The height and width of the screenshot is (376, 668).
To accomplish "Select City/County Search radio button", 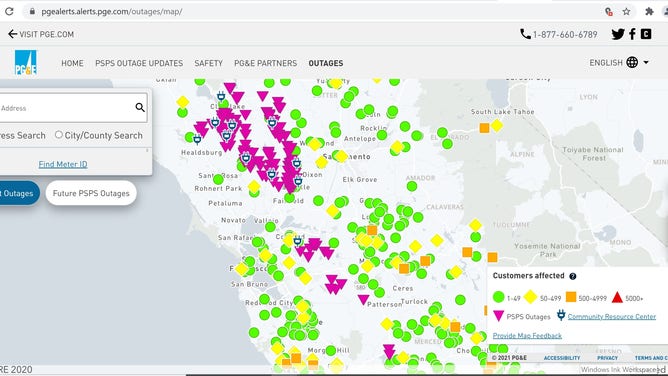I will tap(58, 135).
